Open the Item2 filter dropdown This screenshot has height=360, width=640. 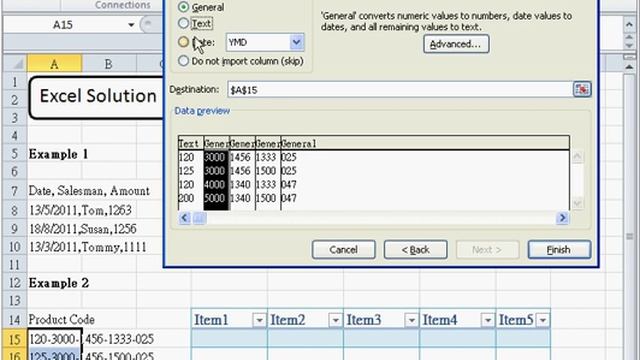(335, 320)
